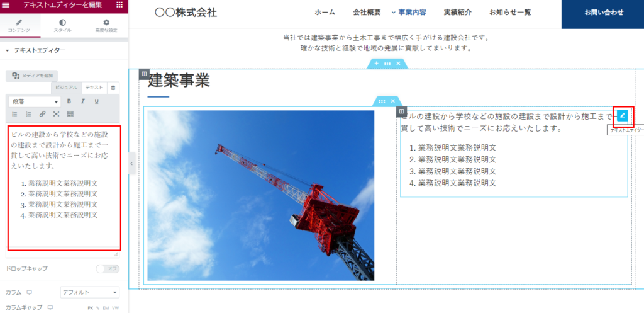Screen dimensions: 644x313
Task: Toggle the ドロップキャップ switch on
Action: (x=107, y=269)
